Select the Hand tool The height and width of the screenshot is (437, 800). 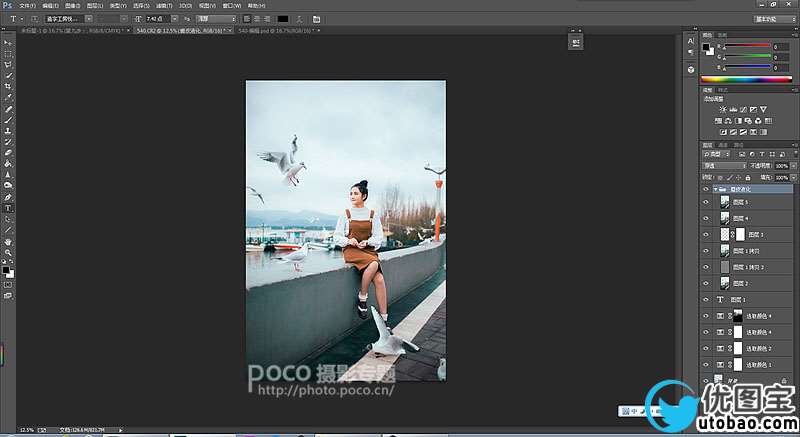tap(8, 242)
